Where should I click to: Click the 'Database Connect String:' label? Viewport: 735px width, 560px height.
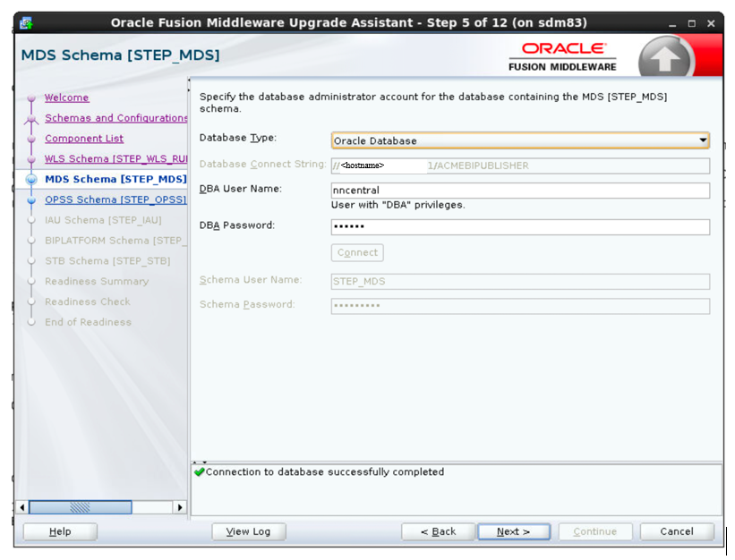(x=263, y=165)
